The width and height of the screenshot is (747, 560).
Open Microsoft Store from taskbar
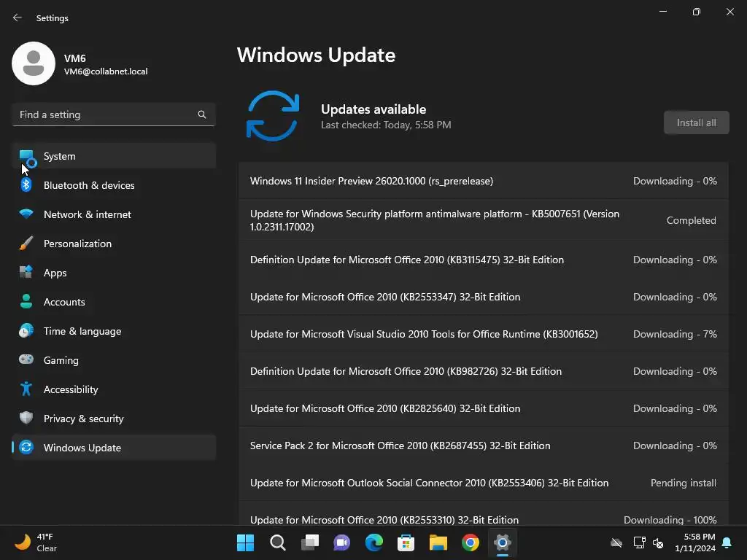(x=406, y=542)
